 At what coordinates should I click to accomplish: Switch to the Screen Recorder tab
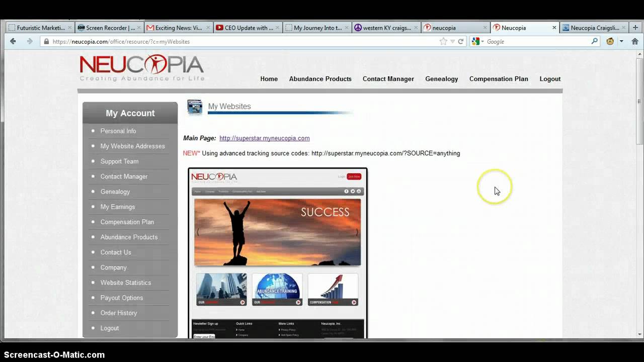pos(110,28)
